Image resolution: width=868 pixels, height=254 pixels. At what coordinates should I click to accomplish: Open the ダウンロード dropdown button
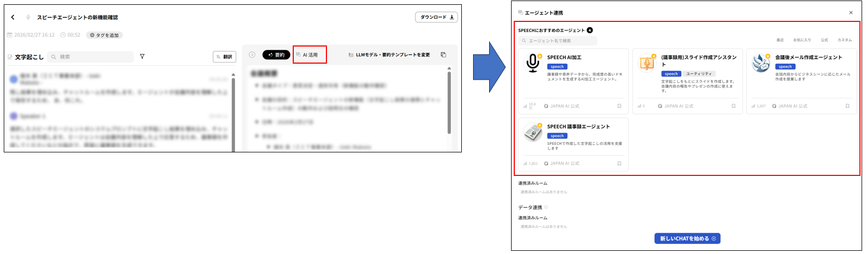click(x=436, y=18)
